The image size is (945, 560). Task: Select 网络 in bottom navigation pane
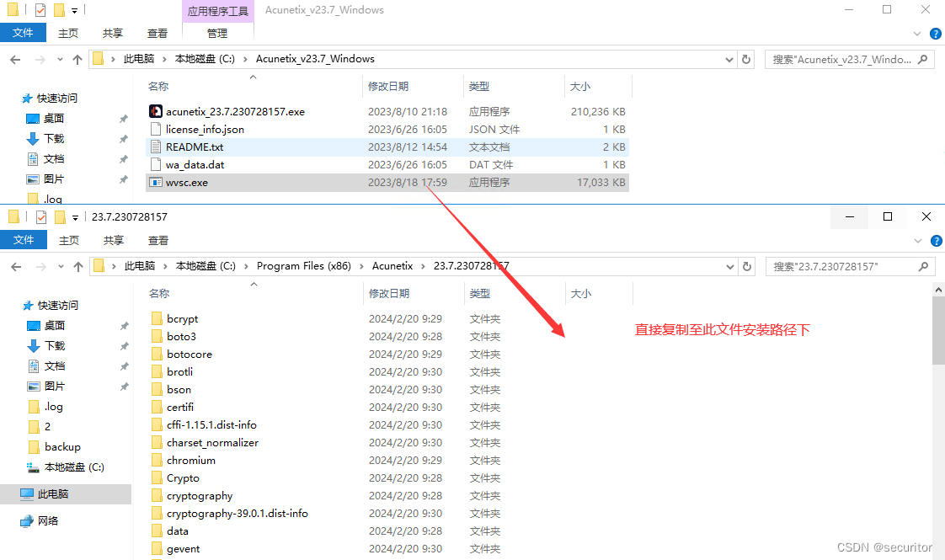pos(48,520)
